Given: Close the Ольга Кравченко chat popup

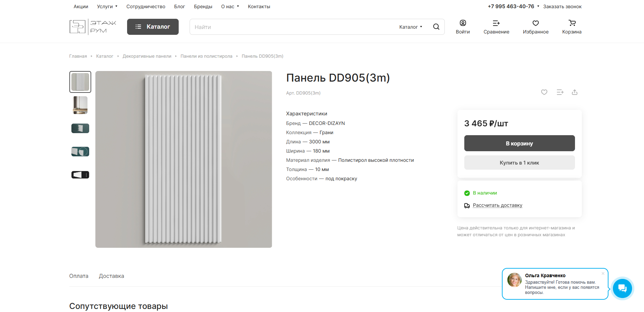Looking at the screenshot, I should tap(603, 273).
